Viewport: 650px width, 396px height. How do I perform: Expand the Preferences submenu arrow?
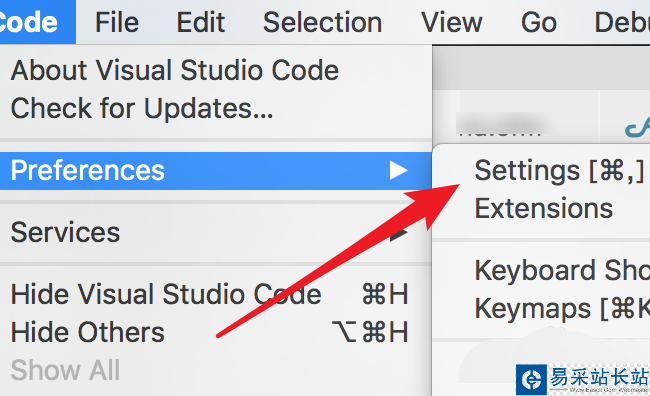click(x=398, y=170)
